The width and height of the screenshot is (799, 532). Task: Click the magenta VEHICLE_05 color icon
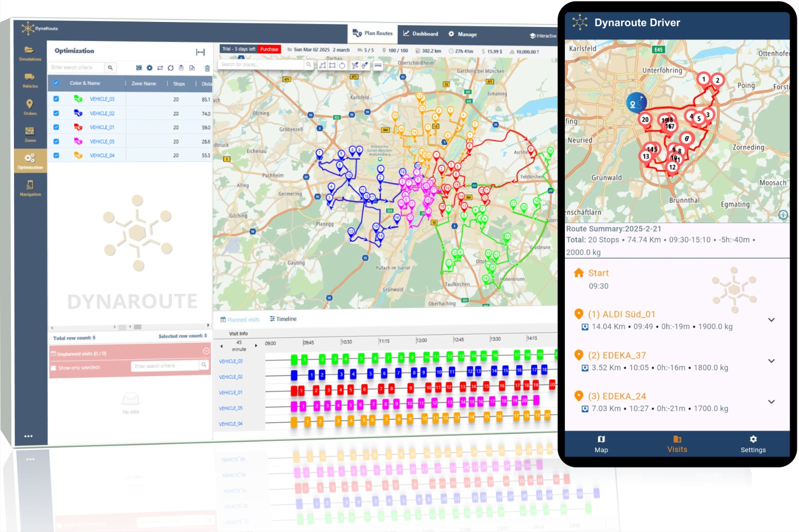pyautogui.click(x=78, y=141)
